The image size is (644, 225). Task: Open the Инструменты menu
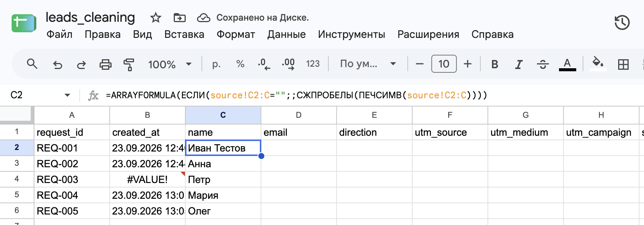point(352,34)
